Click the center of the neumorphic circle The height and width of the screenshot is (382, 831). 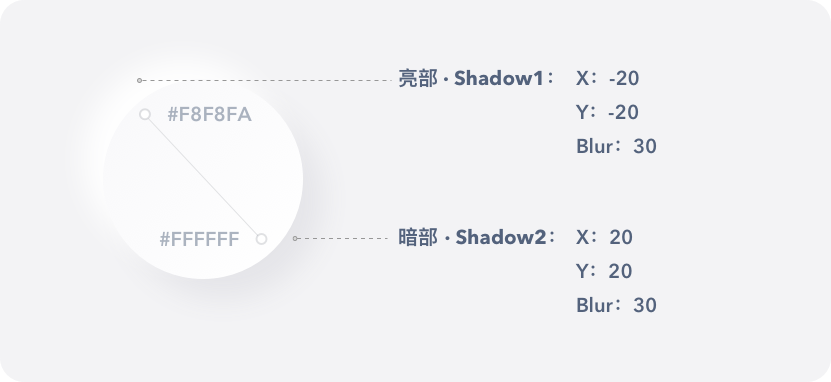pos(203,179)
